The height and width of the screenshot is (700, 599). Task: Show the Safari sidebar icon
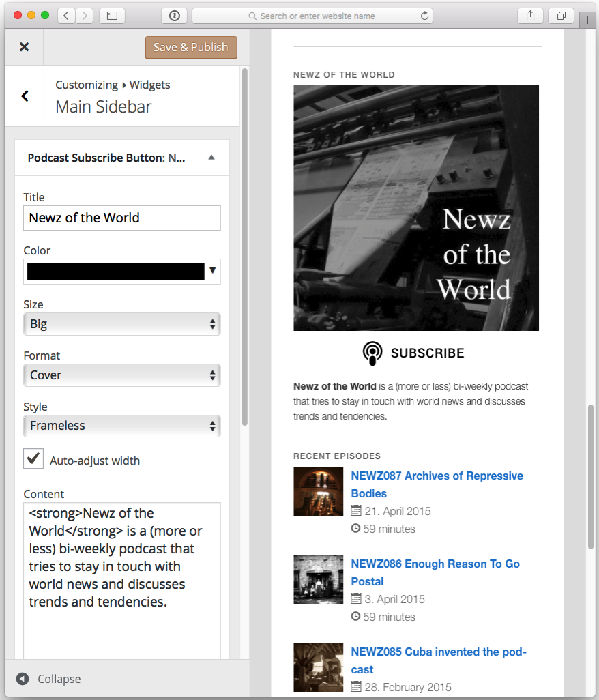(111, 15)
